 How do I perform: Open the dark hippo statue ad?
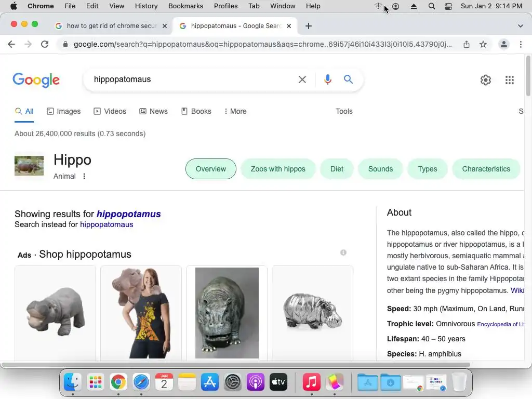pyautogui.click(x=227, y=313)
